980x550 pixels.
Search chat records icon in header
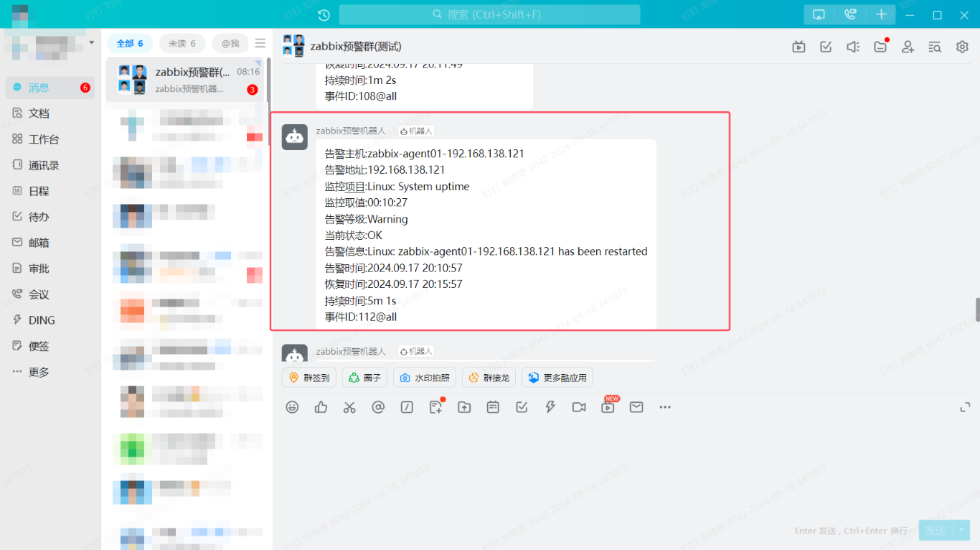(935, 47)
